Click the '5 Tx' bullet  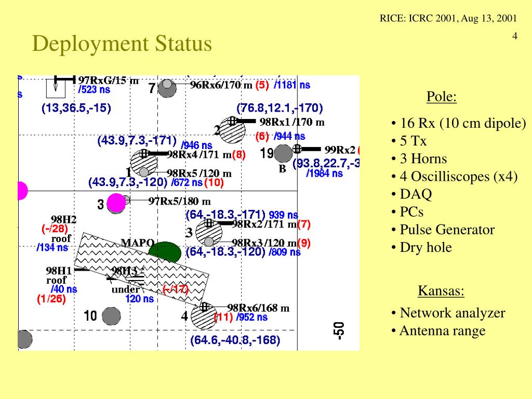point(413,141)
